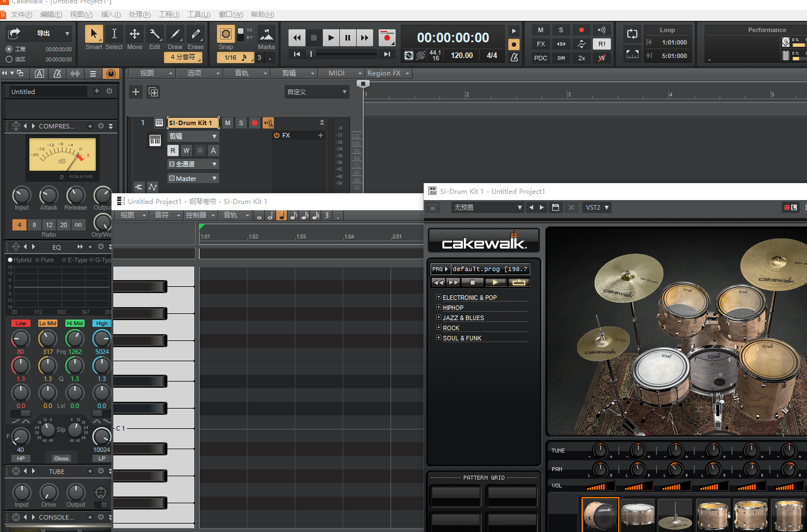Pause playback in the main transport
Viewport: 807px width, 532px height.
coord(348,38)
